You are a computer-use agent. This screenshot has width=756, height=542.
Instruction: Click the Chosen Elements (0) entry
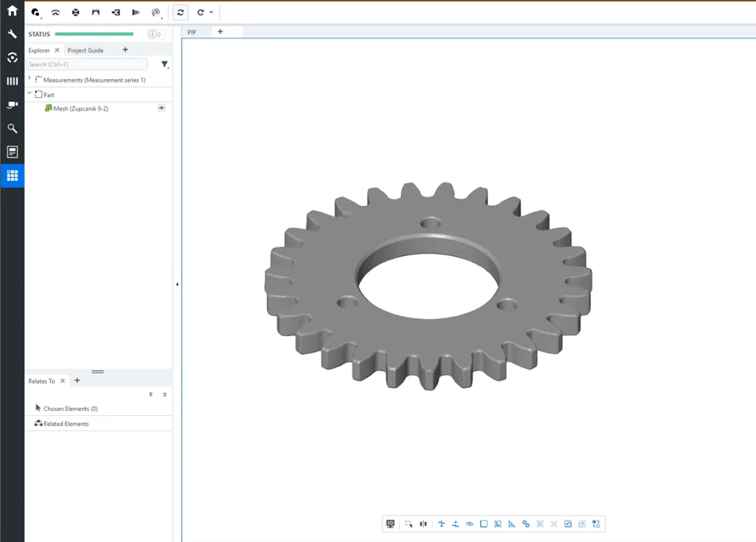click(x=70, y=408)
